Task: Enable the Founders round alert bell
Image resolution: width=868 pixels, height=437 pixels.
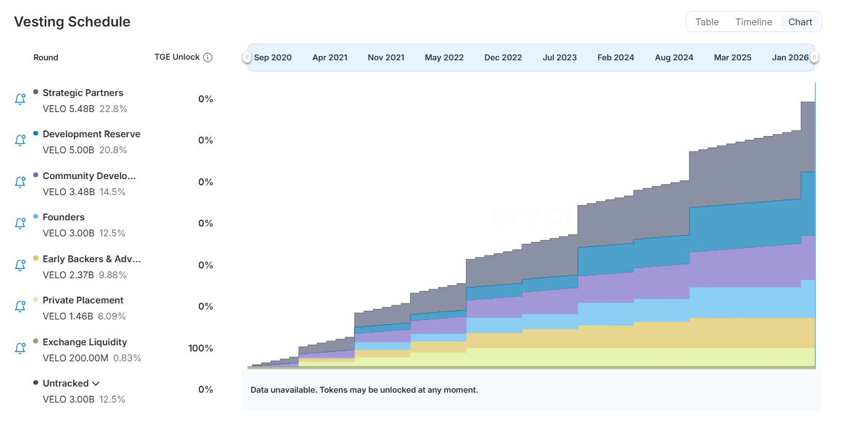Action: point(20,223)
